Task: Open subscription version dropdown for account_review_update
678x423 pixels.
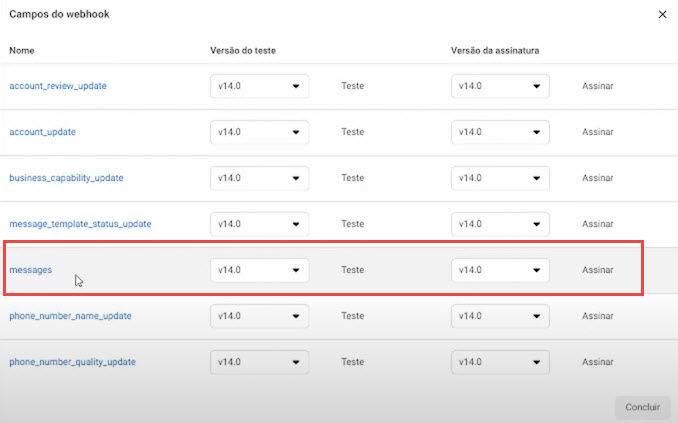Action: coord(500,86)
